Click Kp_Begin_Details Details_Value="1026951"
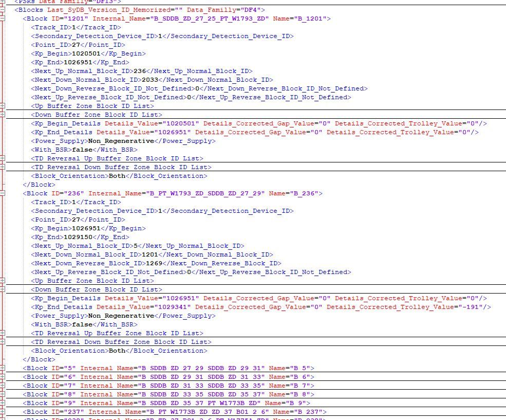 tap(152, 298)
